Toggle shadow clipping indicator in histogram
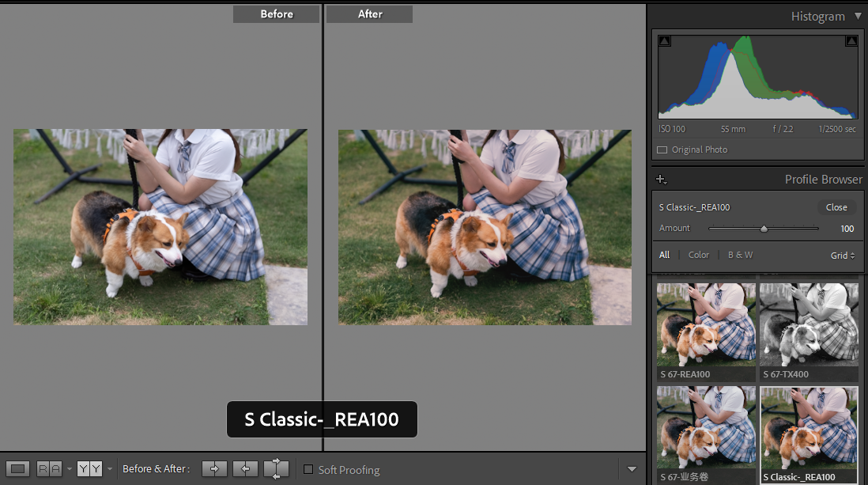 [665, 41]
